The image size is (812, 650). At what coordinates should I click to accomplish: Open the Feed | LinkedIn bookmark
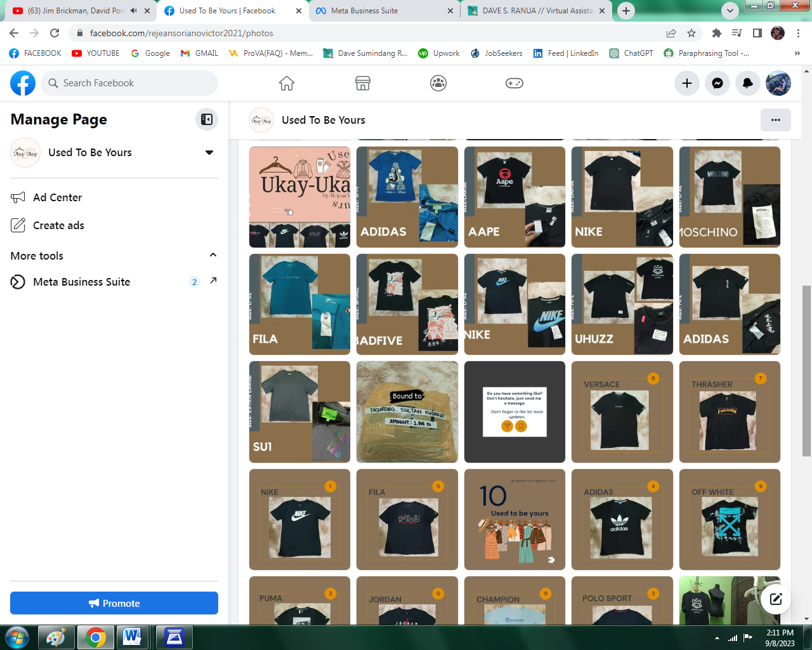click(566, 53)
